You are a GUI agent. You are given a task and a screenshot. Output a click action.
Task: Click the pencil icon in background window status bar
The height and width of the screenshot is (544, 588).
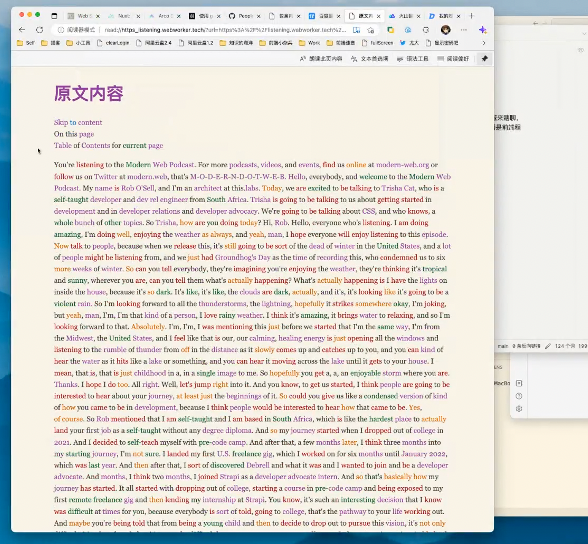[548, 346]
